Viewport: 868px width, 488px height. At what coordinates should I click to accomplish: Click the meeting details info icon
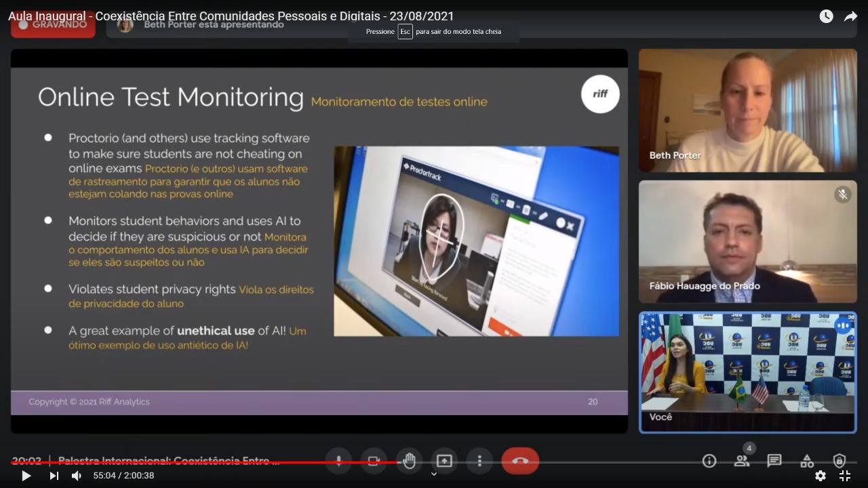tap(709, 461)
